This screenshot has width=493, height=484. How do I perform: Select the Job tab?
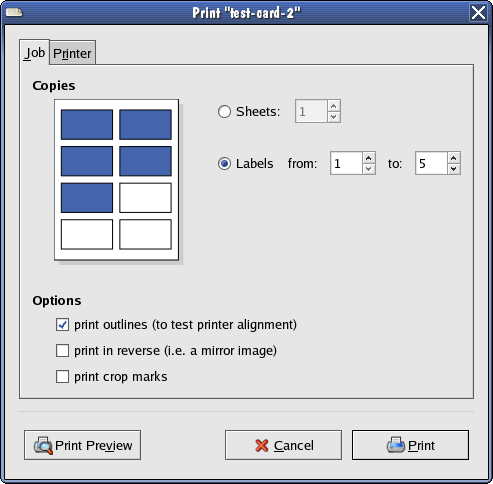(x=34, y=53)
